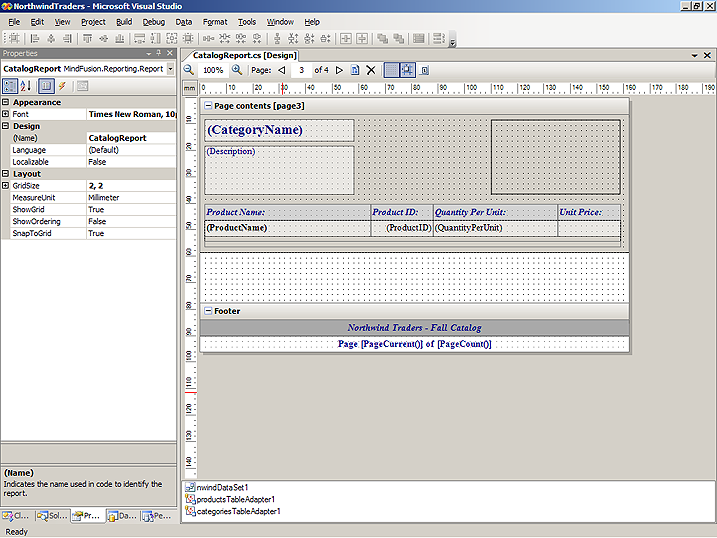Click the Align to Grid toolbar icon
Screen dimensions: 717x538
click(14, 38)
